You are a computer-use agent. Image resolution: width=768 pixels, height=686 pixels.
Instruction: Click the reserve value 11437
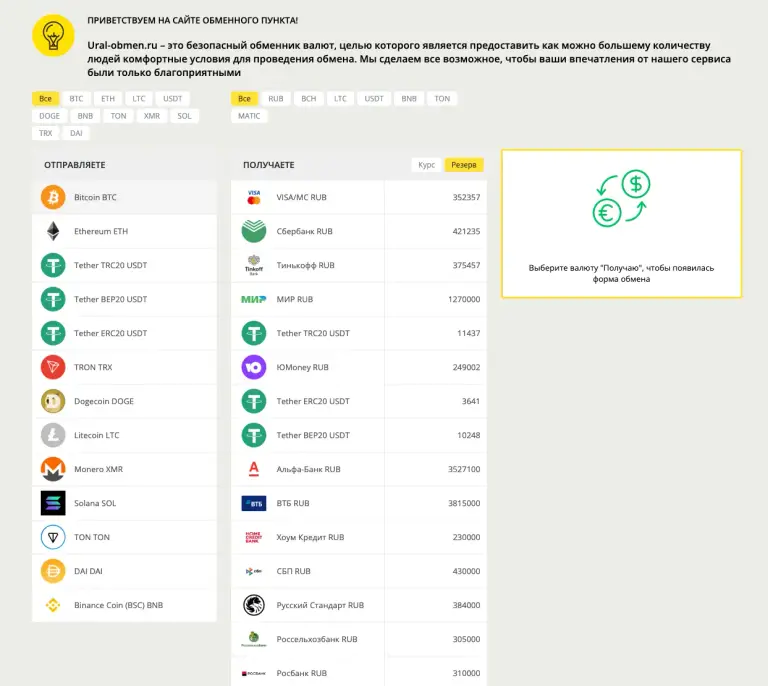(x=468, y=333)
